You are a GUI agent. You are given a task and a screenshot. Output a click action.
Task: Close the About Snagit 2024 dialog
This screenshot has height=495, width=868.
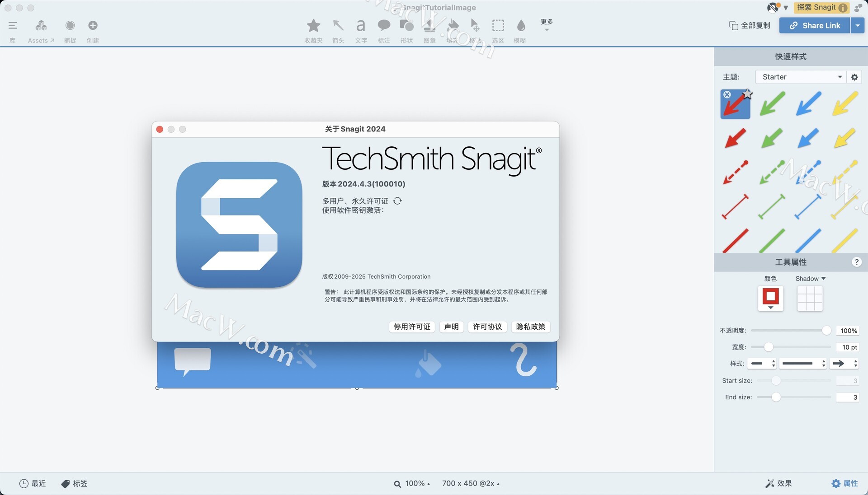click(160, 129)
